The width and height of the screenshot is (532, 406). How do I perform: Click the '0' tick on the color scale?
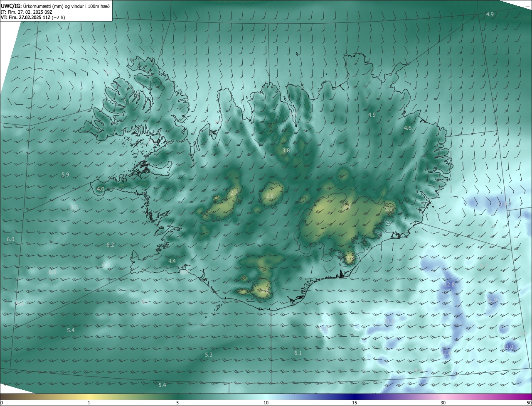[2, 403]
